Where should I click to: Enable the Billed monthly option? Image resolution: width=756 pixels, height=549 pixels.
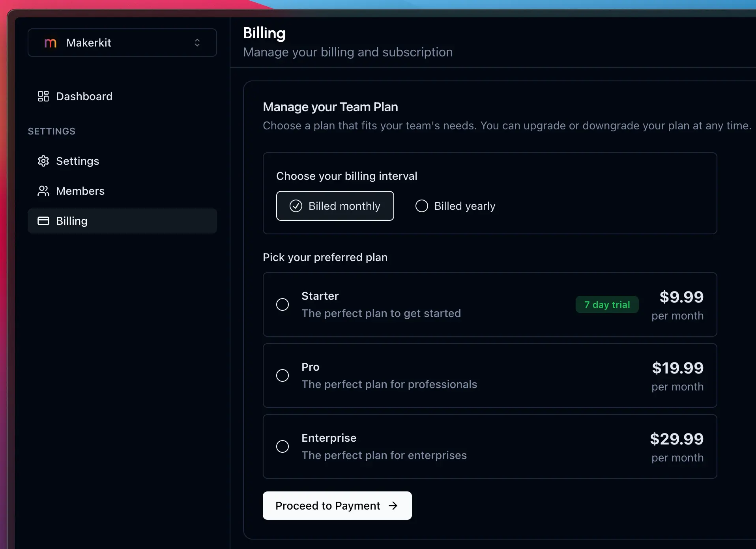(x=335, y=206)
